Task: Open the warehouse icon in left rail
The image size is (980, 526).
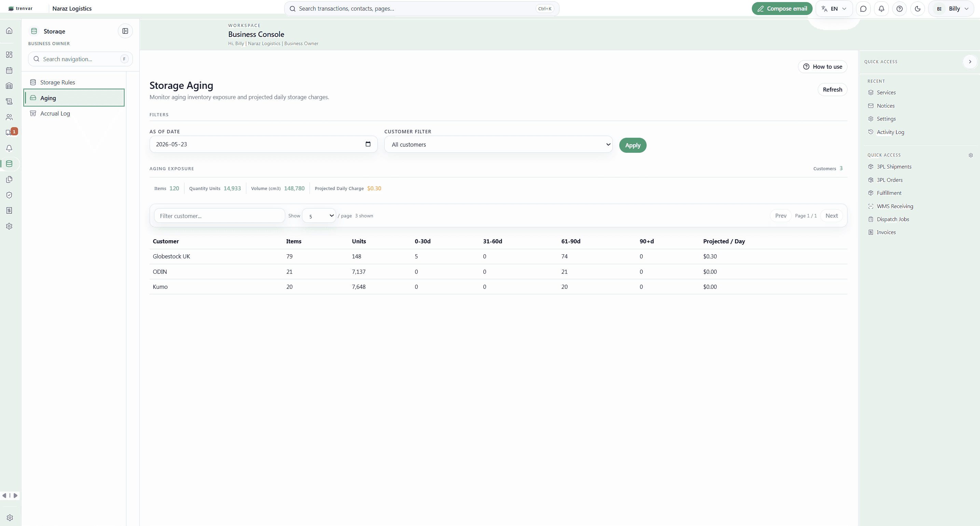Action: (x=9, y=86)
